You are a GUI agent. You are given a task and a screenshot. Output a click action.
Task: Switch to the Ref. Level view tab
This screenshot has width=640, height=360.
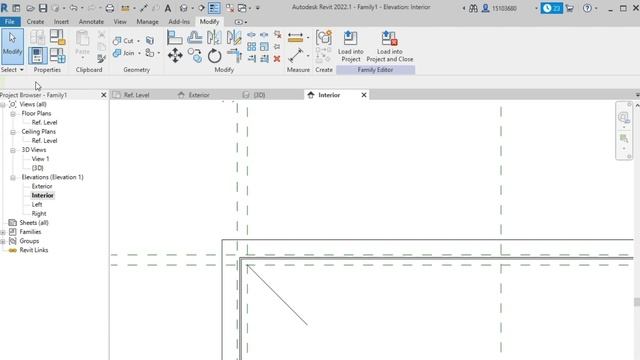(x=136, y=95)
